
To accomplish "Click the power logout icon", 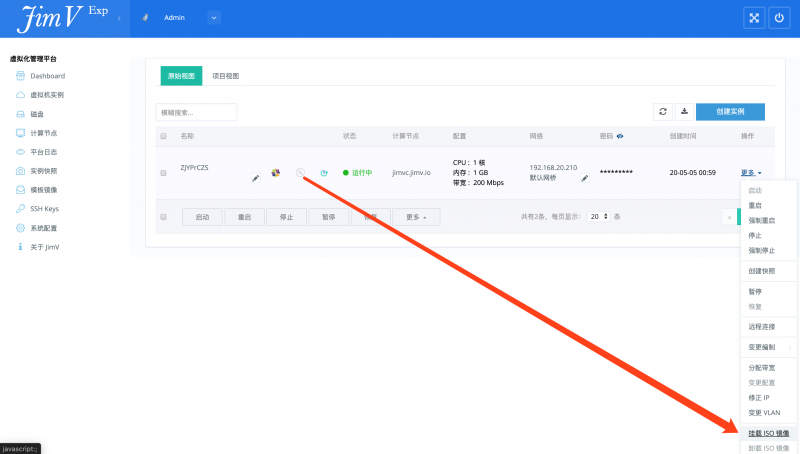I will (780, 18).
